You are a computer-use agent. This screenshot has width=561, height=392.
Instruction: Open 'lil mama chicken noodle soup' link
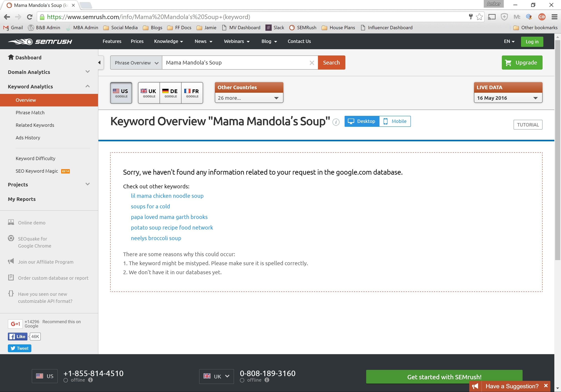[167, 196]
